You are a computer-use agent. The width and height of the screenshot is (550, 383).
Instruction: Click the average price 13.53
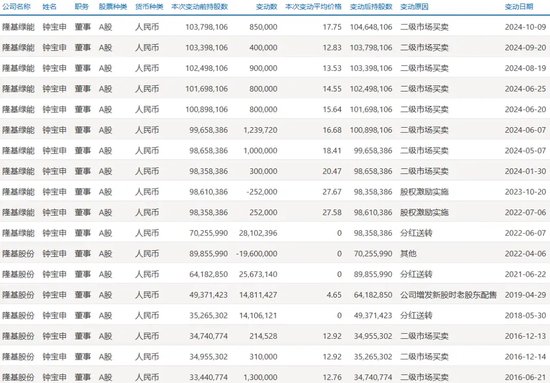click(x=332, y=68)
